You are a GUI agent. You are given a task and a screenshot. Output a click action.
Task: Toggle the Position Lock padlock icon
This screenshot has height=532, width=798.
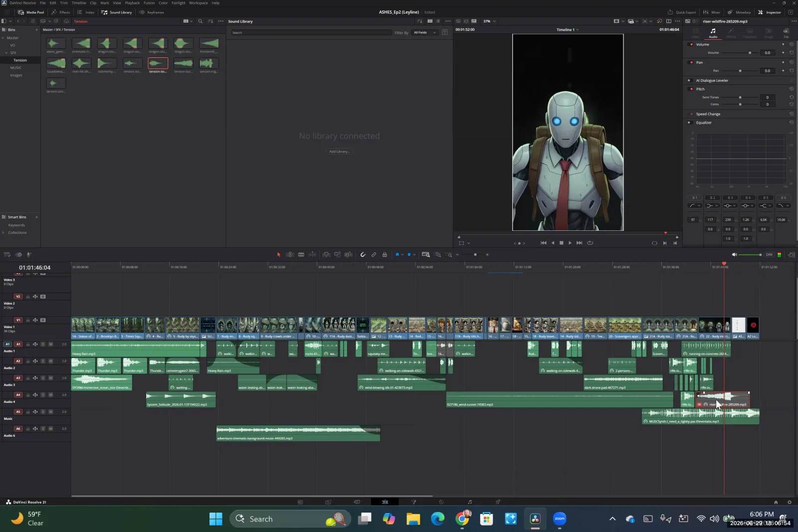click(385, 255)
